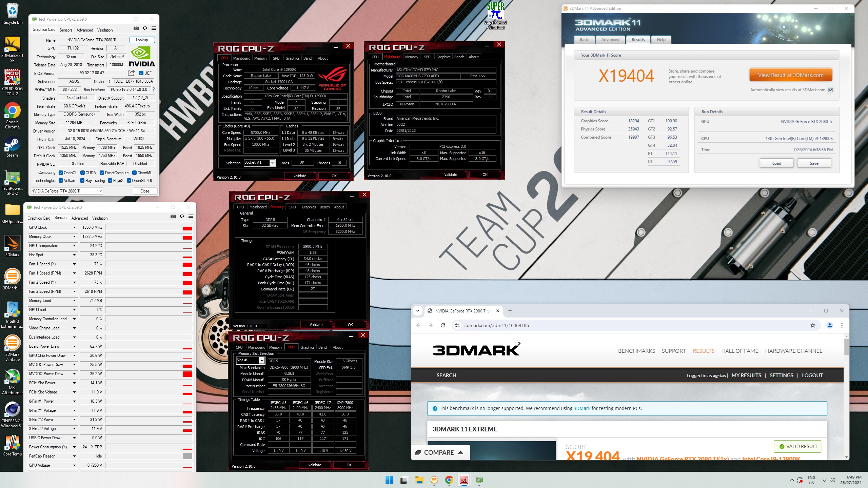Open MSI Afterburner desktop shortcut
The width and height of the screenshot is (868, 488).
12,381
